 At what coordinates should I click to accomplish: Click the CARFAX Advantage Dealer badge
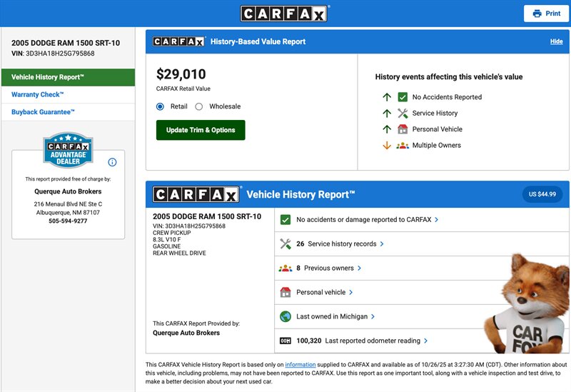tap(68, 149)
